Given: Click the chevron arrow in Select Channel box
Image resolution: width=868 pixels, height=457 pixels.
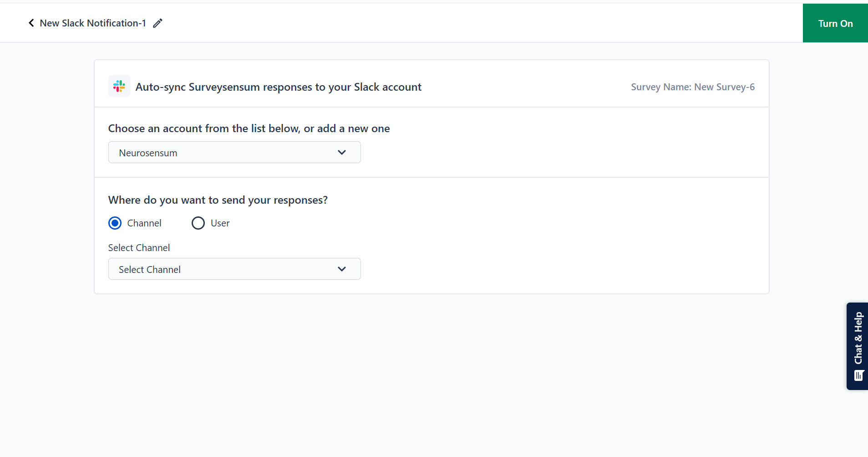Looking at the screenshot, I should tap(342, 269).
